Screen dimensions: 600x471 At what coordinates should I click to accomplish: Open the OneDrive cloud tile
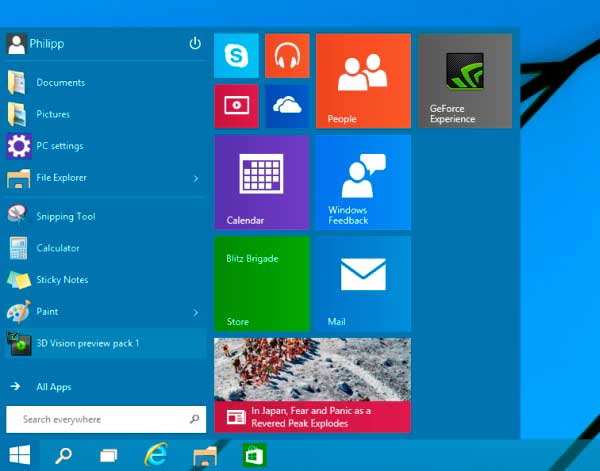tap(287, 106)
